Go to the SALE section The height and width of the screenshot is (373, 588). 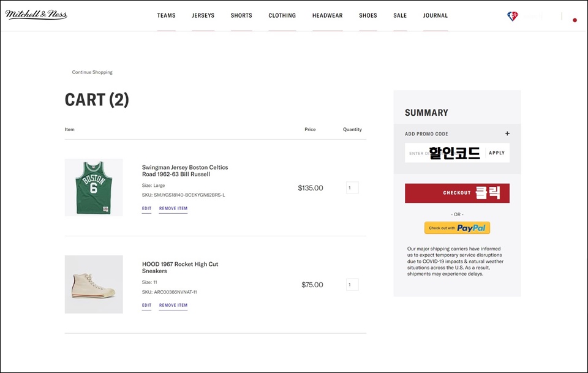click(400, 15)
